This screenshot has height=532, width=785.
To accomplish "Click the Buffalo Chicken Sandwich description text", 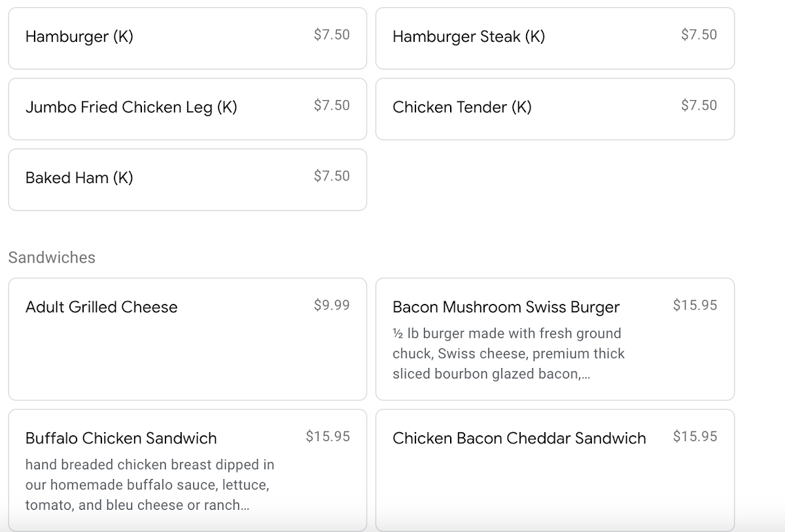I will 150,485.
